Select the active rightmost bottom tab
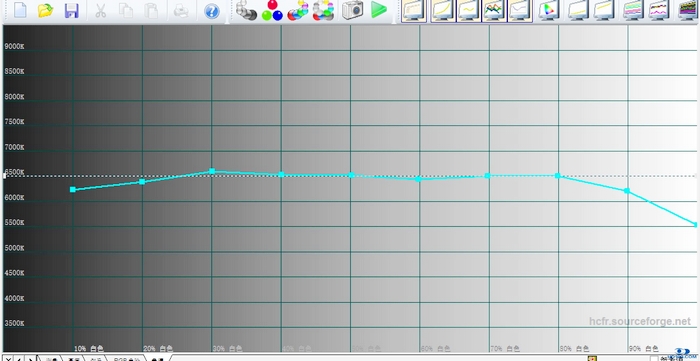700x361 pixels. 158,359
